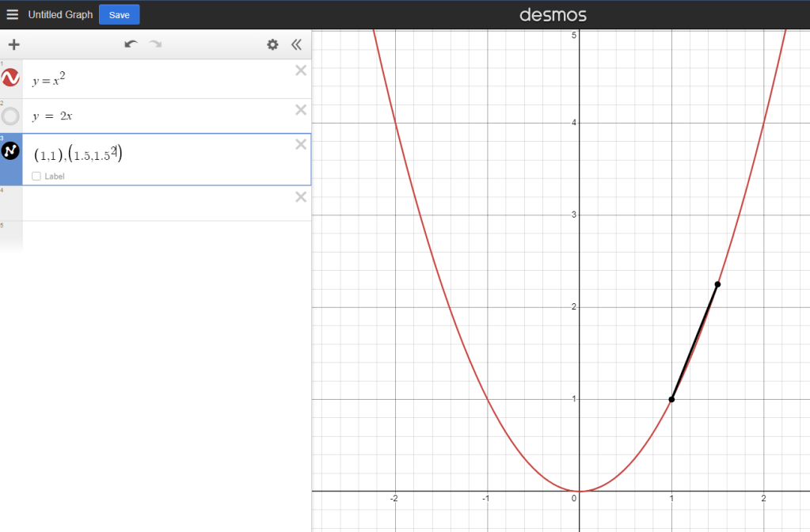Screen dimensions: 810x532
Task: Hide the y = x² graph
Action: tap(10, 78)
